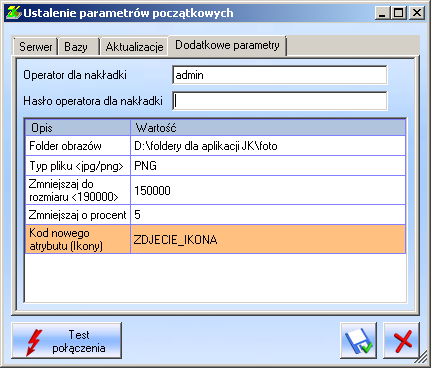This screenshot has height=368, width=432.
Task: Select the Zmniejszaj o procent row label
Action: [78, 215]
